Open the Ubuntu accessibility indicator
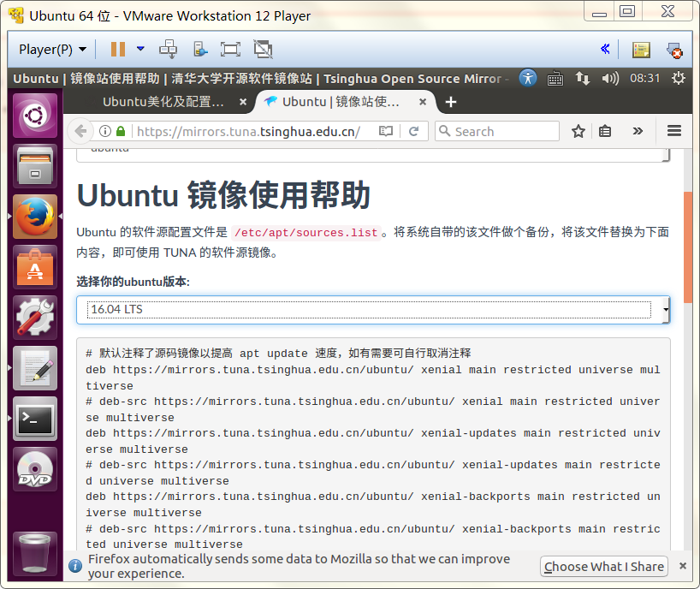 [x=528, y=78]
